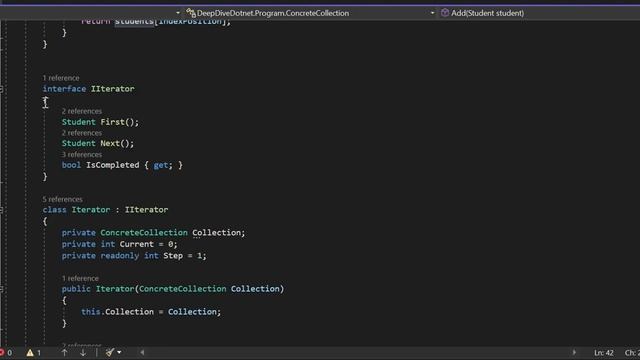This screenshot has width=640, height=360.
Task: Open the '1 reference' CodeLens above Iterator constructor
Action: click(80, 278)
